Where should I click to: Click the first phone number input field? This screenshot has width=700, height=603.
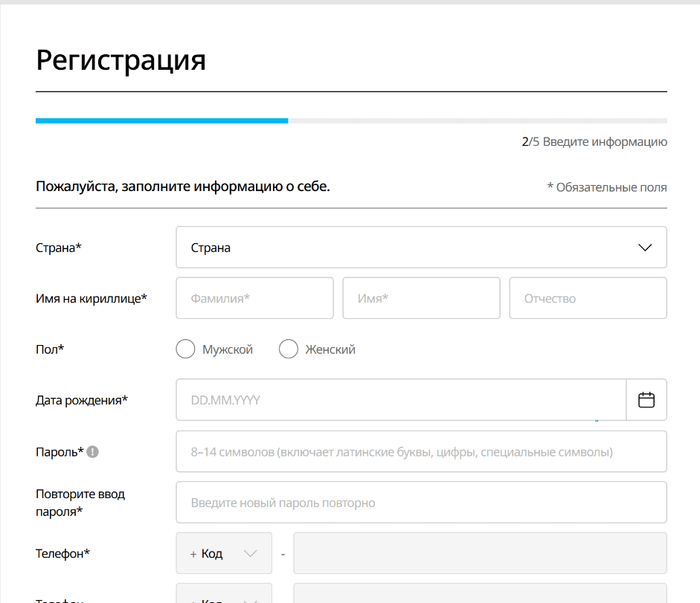pos(480,553)
